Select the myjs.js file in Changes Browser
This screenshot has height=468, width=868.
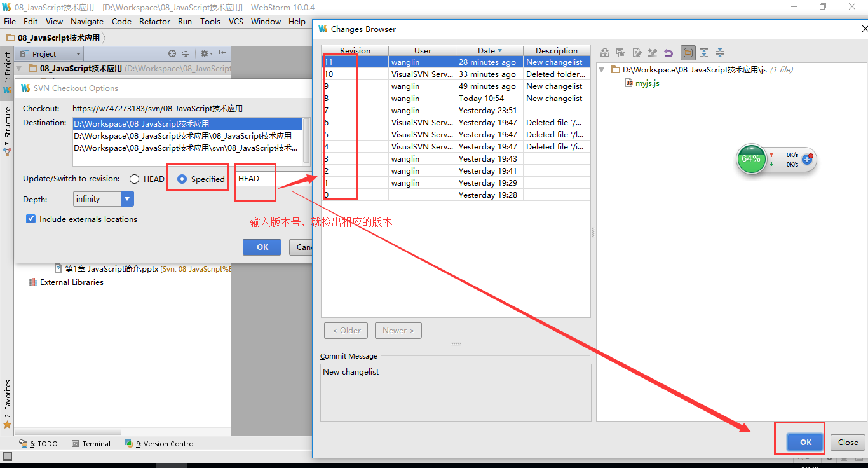646,83
